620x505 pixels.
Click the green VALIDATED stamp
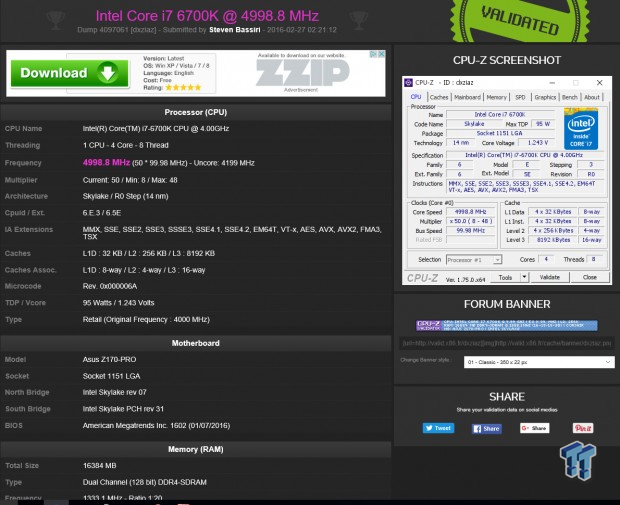pos(520,20)
